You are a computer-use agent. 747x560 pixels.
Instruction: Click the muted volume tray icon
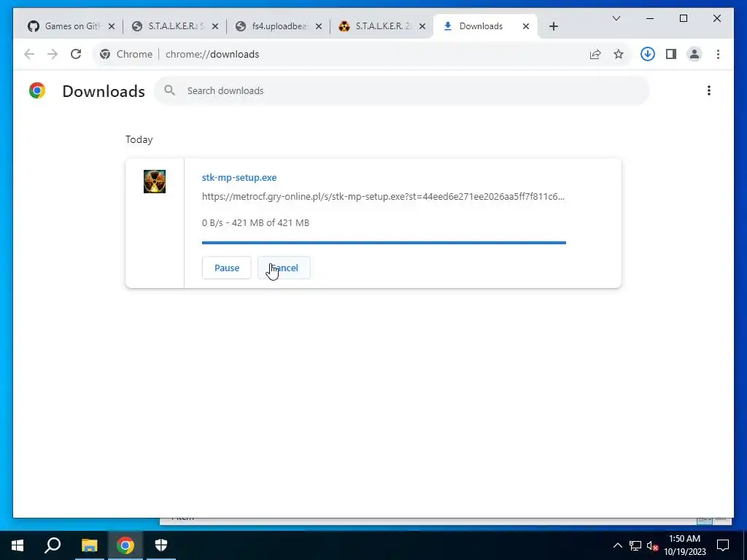pos(652,545)
